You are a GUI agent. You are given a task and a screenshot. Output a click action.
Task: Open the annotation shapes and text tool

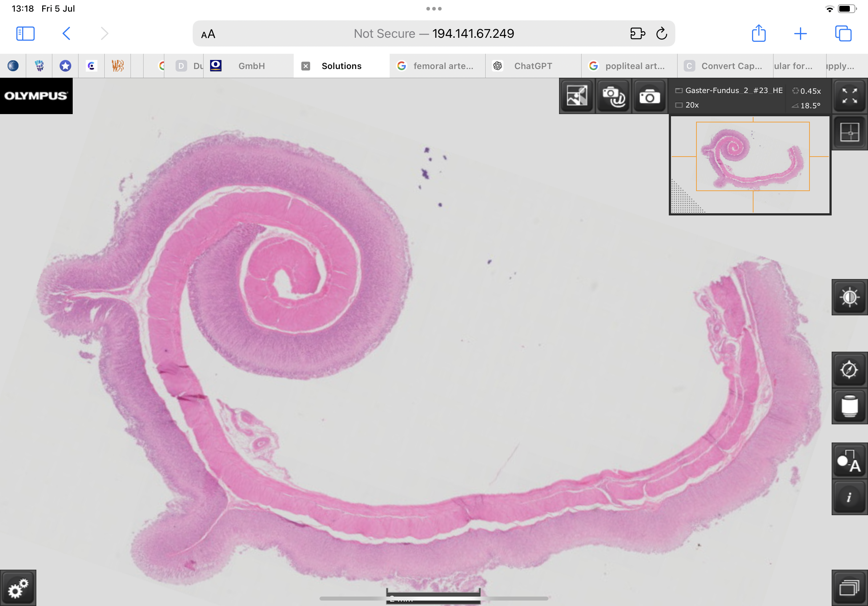tap(849, 461)
